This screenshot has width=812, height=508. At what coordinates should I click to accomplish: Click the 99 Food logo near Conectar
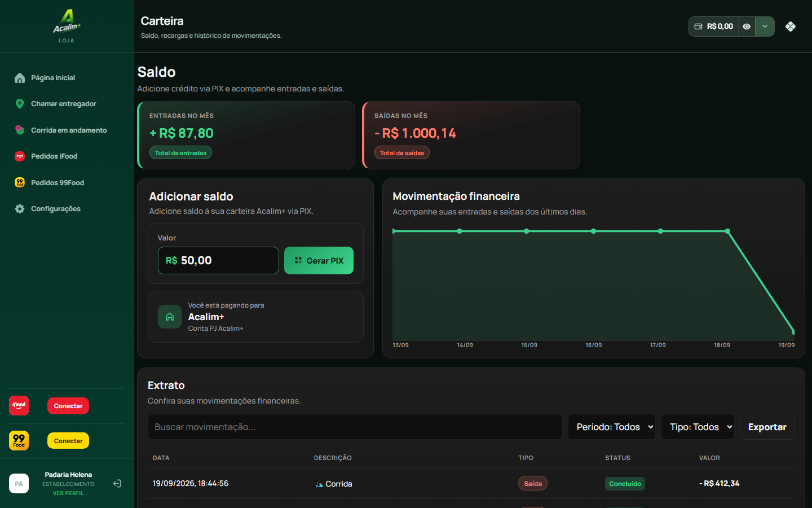point(19,440)
